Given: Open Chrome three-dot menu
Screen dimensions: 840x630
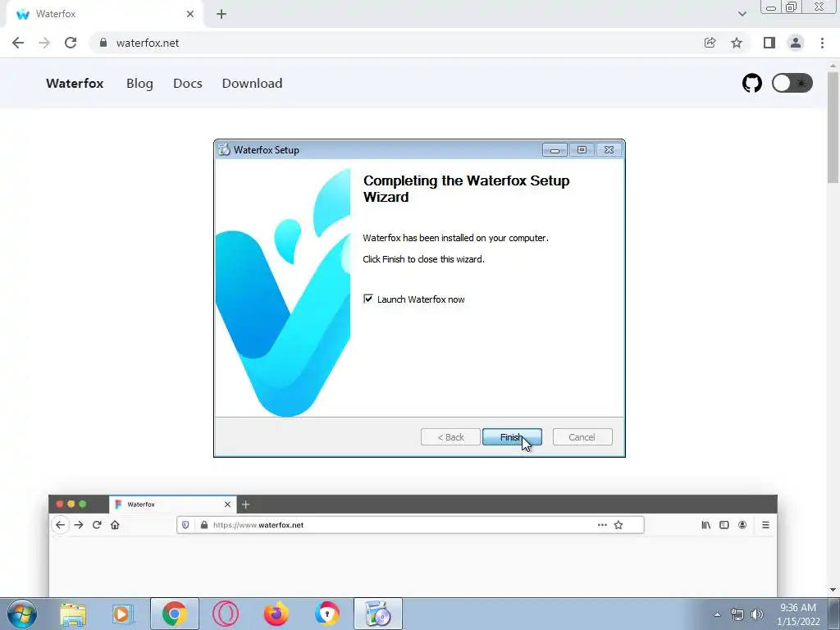Looking at the screenshot, I should [822, 43].
